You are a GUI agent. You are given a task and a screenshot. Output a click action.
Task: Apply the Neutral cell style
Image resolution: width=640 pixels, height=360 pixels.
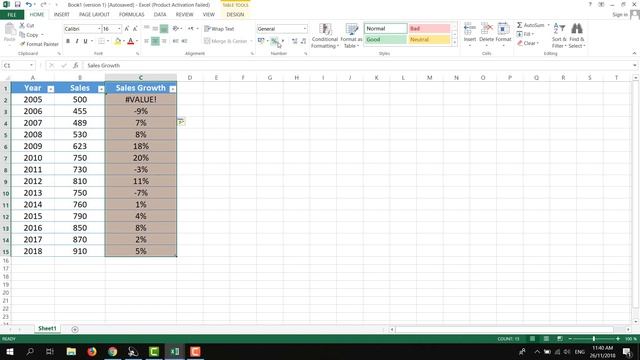(x=429, y=40)
